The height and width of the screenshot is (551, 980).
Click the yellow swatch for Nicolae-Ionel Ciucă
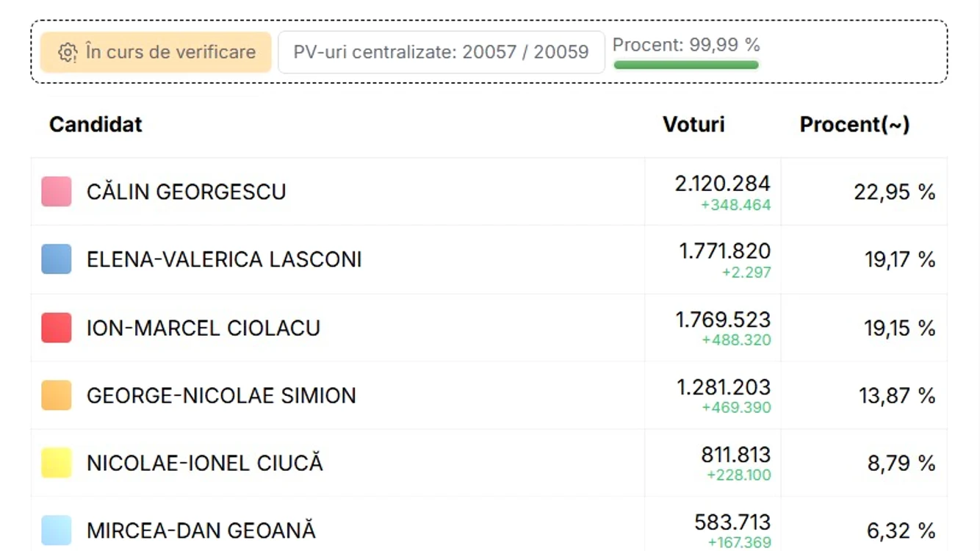click(57, 463)
